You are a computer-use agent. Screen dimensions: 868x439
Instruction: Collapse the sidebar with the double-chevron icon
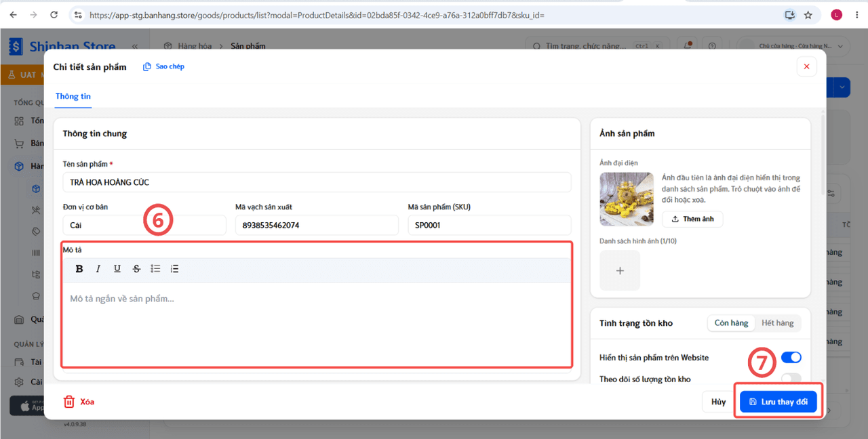[135, 46]
